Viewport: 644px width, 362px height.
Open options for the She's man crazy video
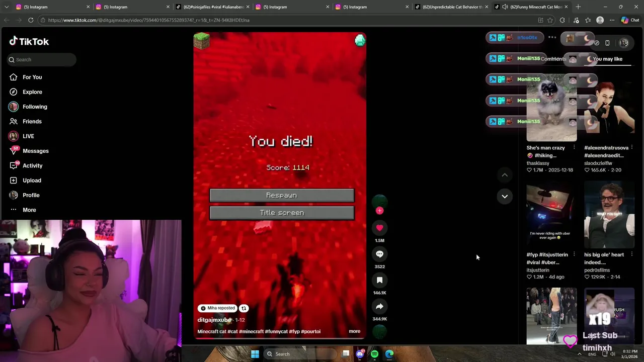[x=574, y=148]
